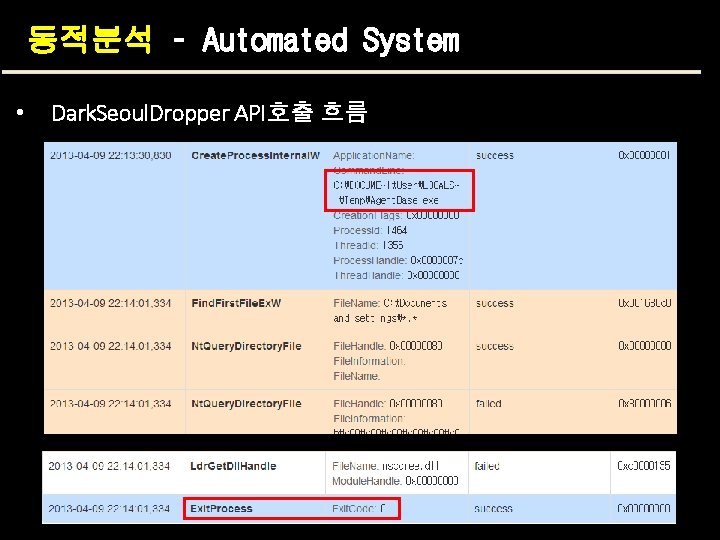The width and height of the screenshot is (720, 540).
Task: Click the FindFirstFileExW row timestamp
Action: pyautogui.click(x=111, y=303)
